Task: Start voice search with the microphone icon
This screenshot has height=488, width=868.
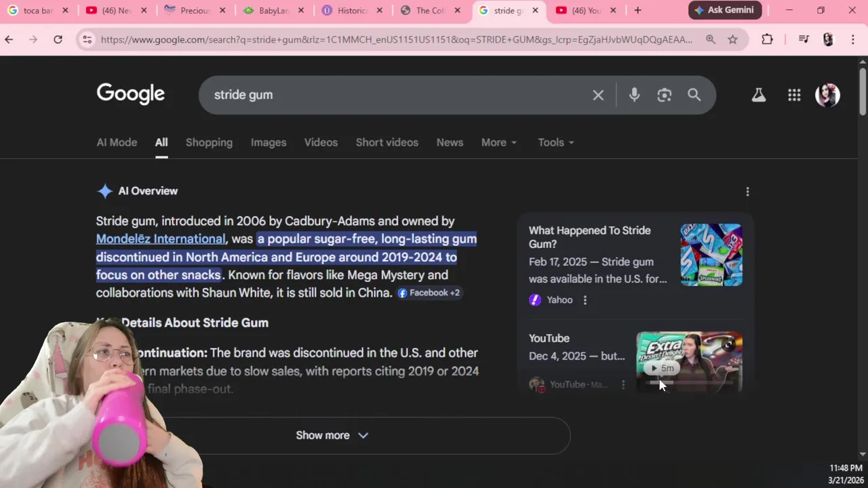Action: point(634,95)
